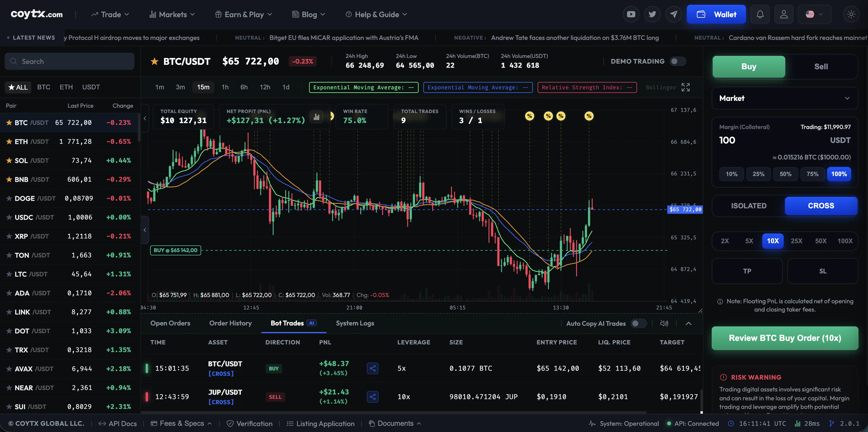
Task: Mute bot trade sounds speaker icon
Action: pos(664,323)
